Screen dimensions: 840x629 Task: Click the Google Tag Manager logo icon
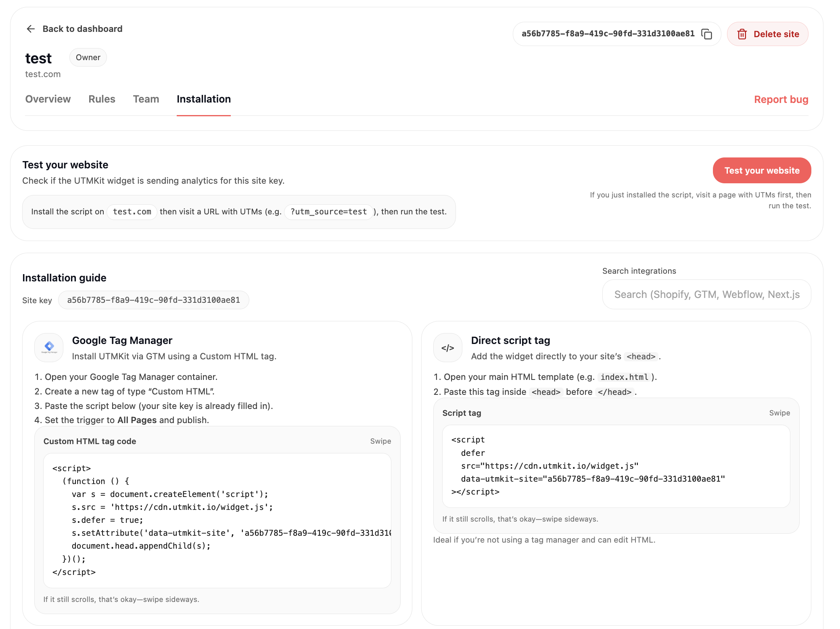49,347
